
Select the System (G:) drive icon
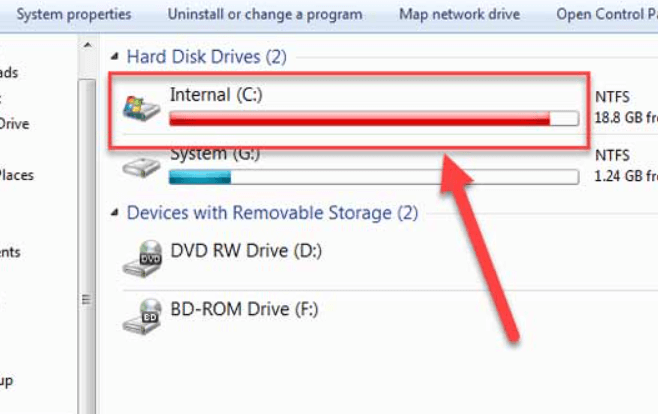click(141, 167)
